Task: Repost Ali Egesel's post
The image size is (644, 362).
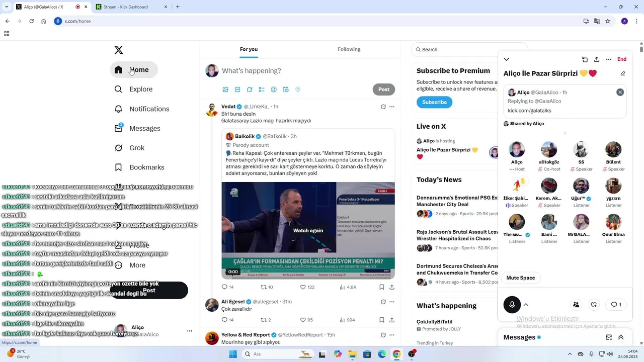Action: coord(265,320)
